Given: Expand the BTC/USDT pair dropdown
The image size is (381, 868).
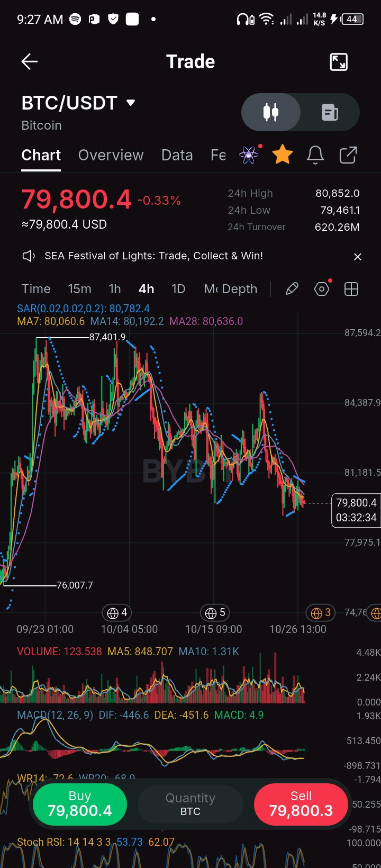Looking at the screenshot, I should coord(131,103).
